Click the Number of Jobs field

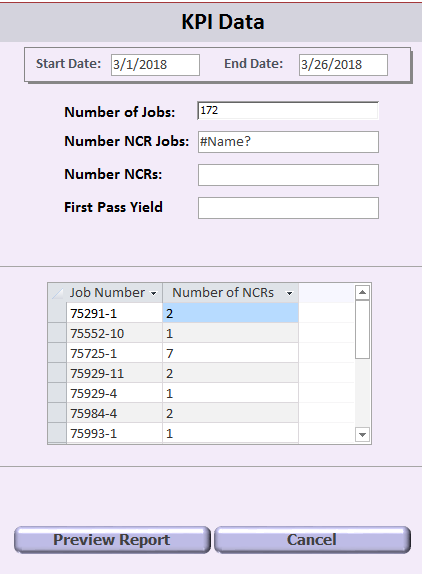pos(288,111)
